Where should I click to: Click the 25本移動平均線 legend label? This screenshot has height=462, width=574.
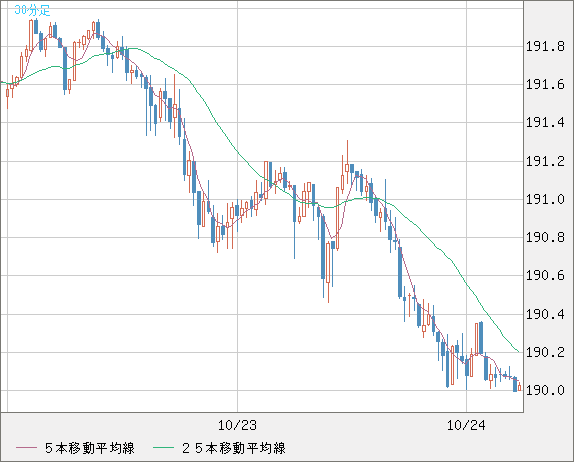(234, 448)
